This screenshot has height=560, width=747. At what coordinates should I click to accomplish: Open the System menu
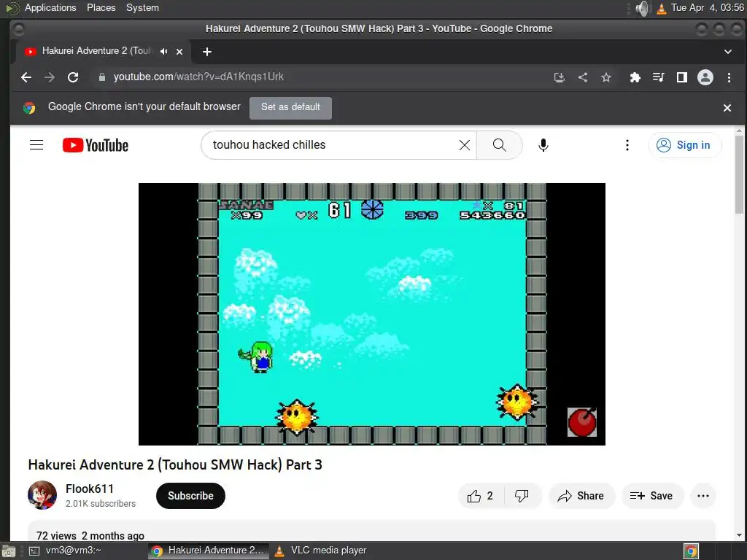coord(142,7)
